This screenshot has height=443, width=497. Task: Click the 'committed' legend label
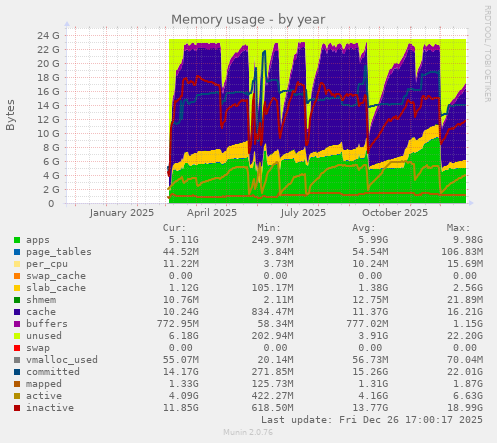tap(53, 372)
